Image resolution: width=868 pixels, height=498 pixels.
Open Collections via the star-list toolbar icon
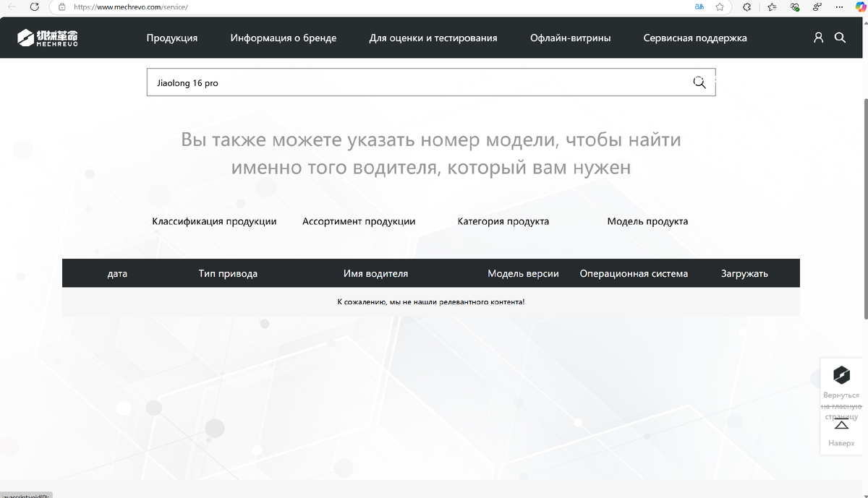tap(771, 7)
